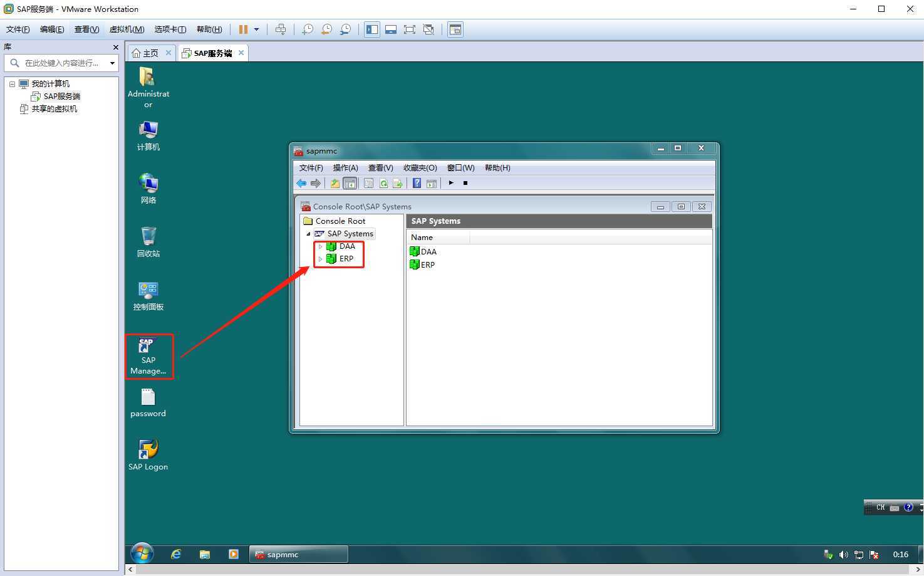Open the sapmmc 操作(A) menu
This screenshot has width=924, height=576.
pyautogui.click(x=346, y=168)
